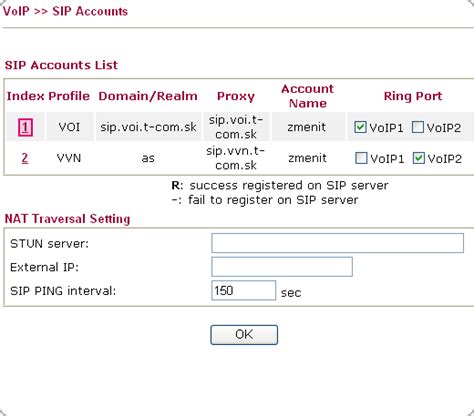Select zmenit account name in VVN row

click(307, 158)
